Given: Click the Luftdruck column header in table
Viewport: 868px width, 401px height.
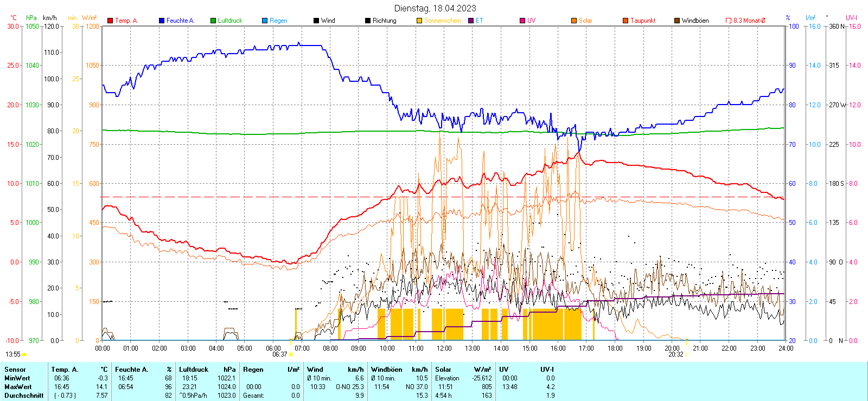Looking at the screenshot, I should coord(194,370).
